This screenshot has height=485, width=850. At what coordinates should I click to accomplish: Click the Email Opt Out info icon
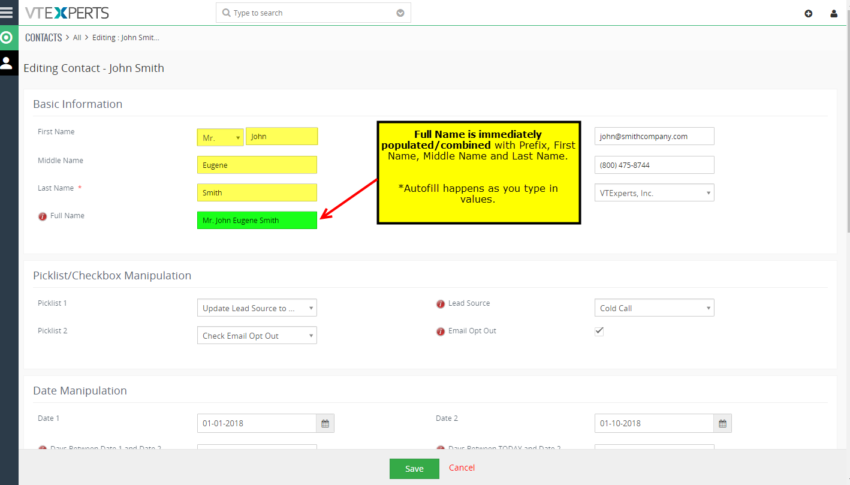tap(440, 332)
